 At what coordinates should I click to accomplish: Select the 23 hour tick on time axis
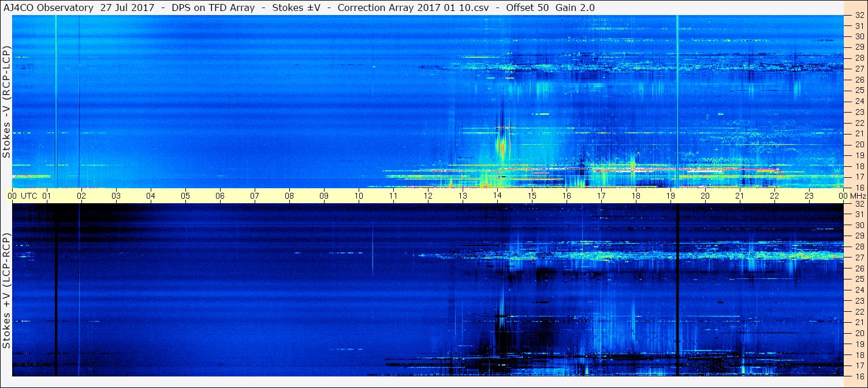coord(809,196)
